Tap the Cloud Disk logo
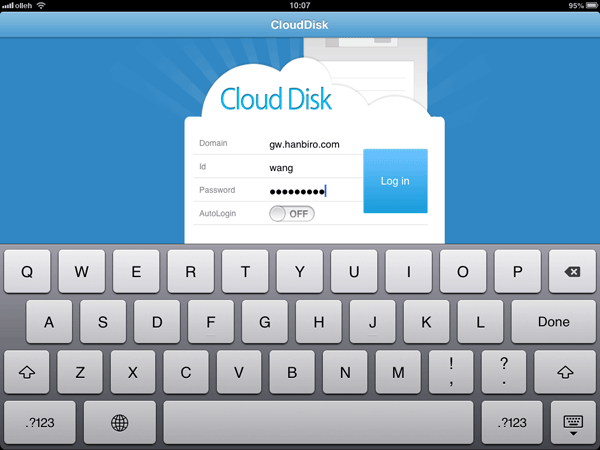 276,100
